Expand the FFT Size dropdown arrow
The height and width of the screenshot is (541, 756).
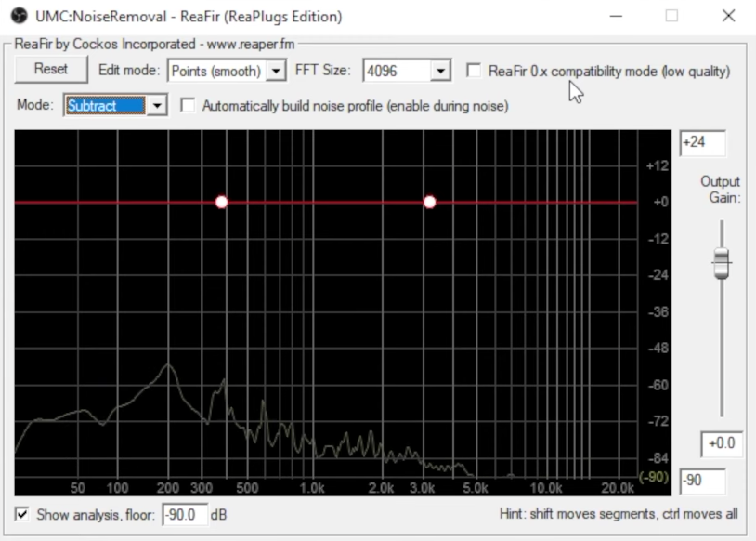[440, 71]
